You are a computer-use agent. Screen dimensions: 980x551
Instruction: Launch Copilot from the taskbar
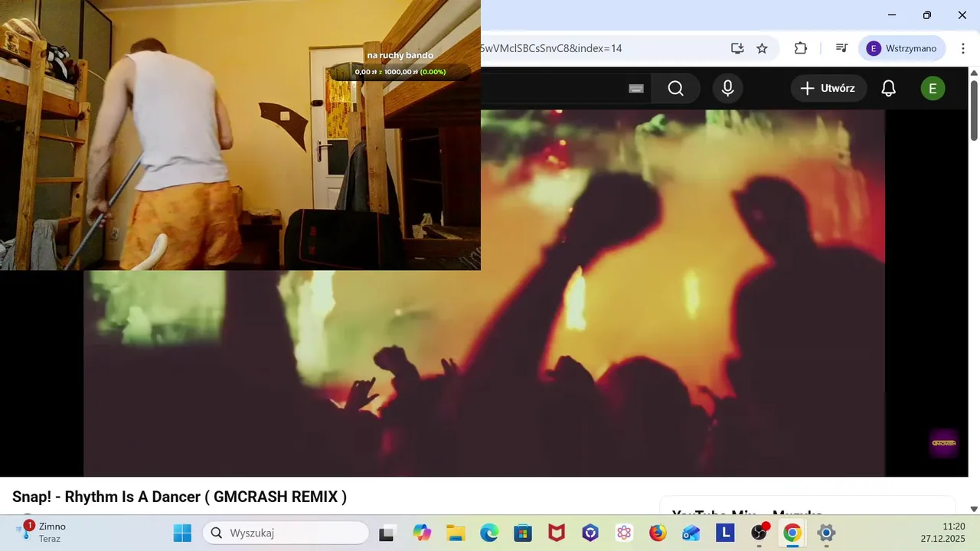tap(422, 533)
